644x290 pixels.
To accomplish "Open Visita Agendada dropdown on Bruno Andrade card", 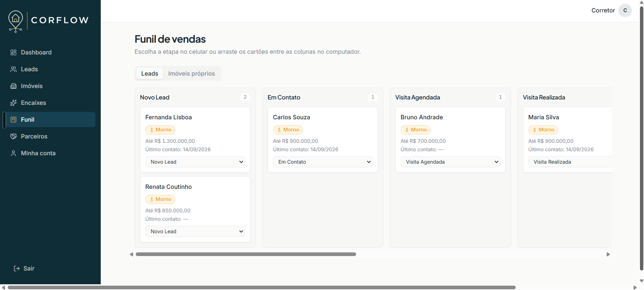I will [450, 162].
